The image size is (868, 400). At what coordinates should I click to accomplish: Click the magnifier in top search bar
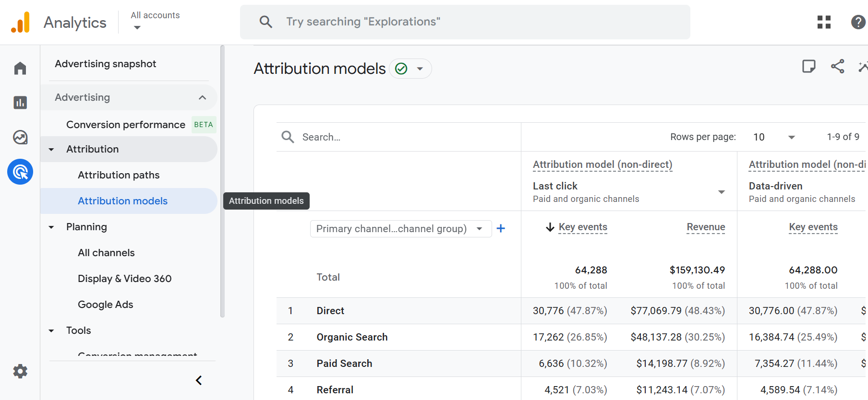coord(266,22)
